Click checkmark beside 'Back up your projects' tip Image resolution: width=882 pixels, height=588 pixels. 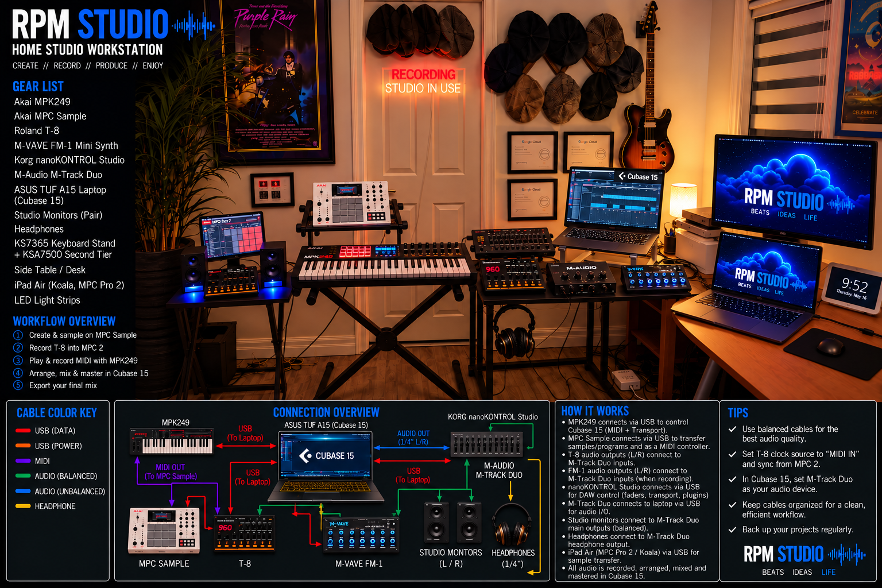tap(732, 529)
